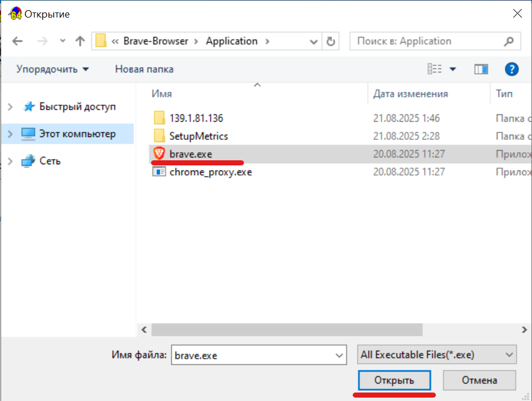Open the Упорядочить menu

(53, 69)
